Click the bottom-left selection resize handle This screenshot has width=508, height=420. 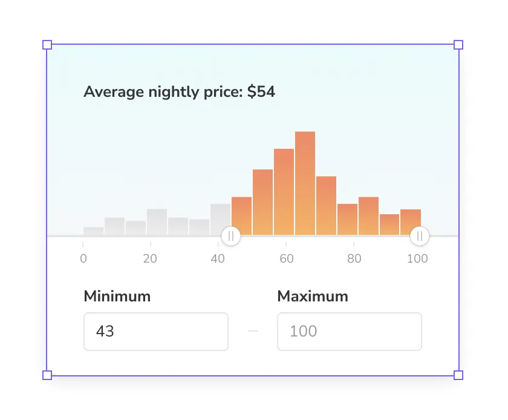[47, 375]
